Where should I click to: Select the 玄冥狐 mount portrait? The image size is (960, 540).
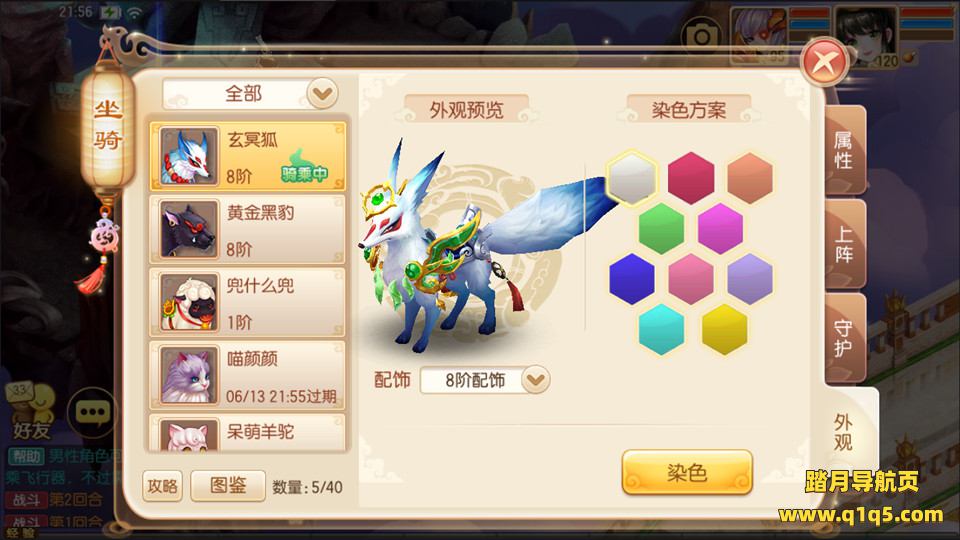point(189,156)
